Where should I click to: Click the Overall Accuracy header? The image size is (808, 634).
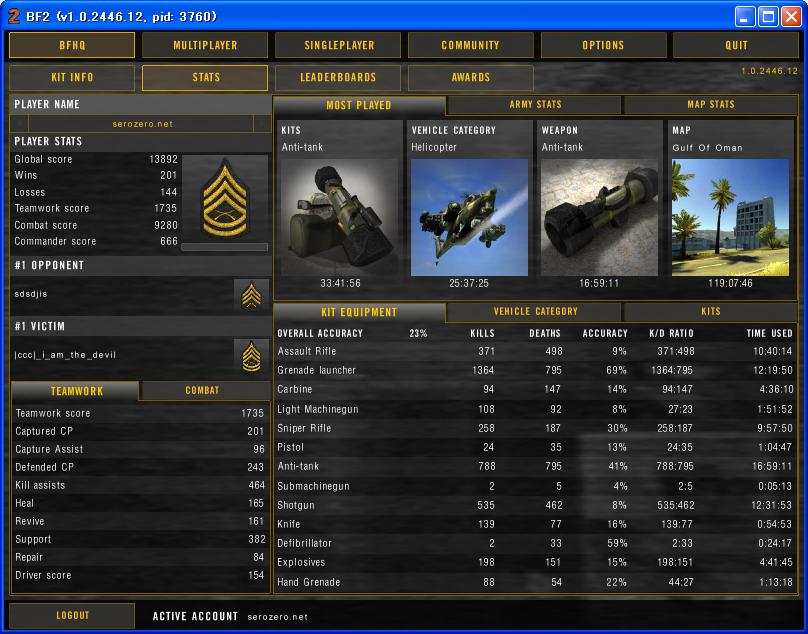point(320,333)
